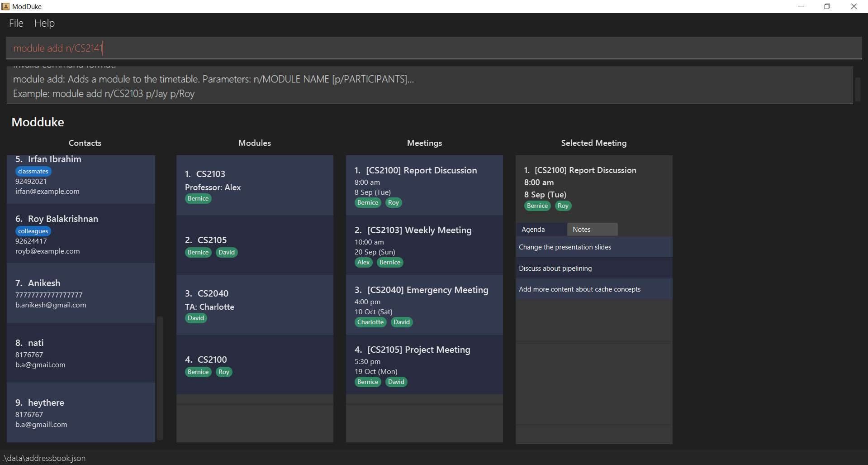Screen dimensions: 868x465
Task: Maximize or restore the ModDuke window
Action: (827, 6)
